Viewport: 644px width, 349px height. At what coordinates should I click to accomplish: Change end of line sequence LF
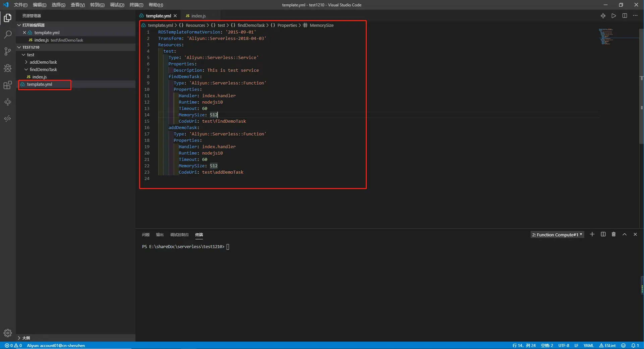click(x=576, y=345)
